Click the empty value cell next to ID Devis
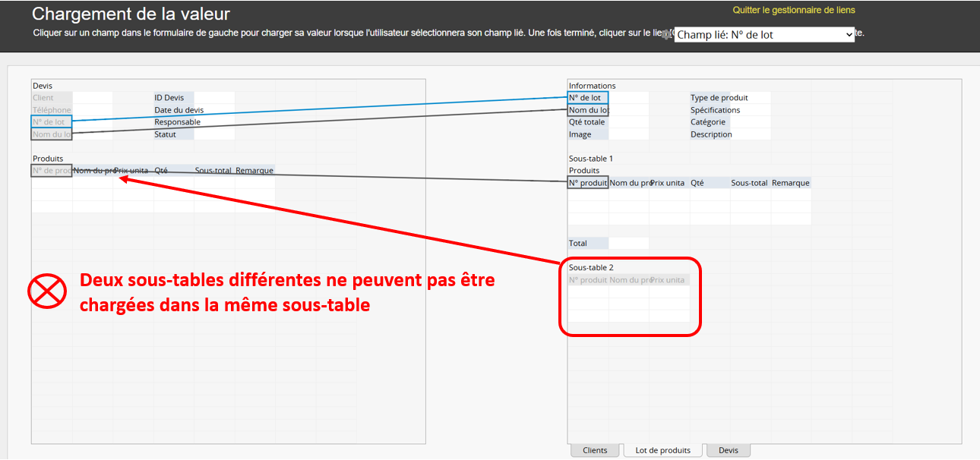980x460 pixels. 214,98
